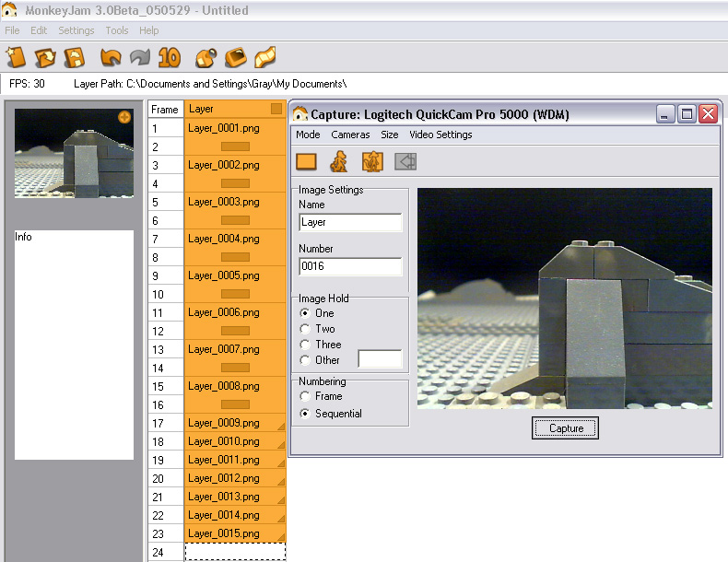The height and width of the screenshot is (562, 728).
Task: Select the Three image hold option
Action: coord(306,345)
